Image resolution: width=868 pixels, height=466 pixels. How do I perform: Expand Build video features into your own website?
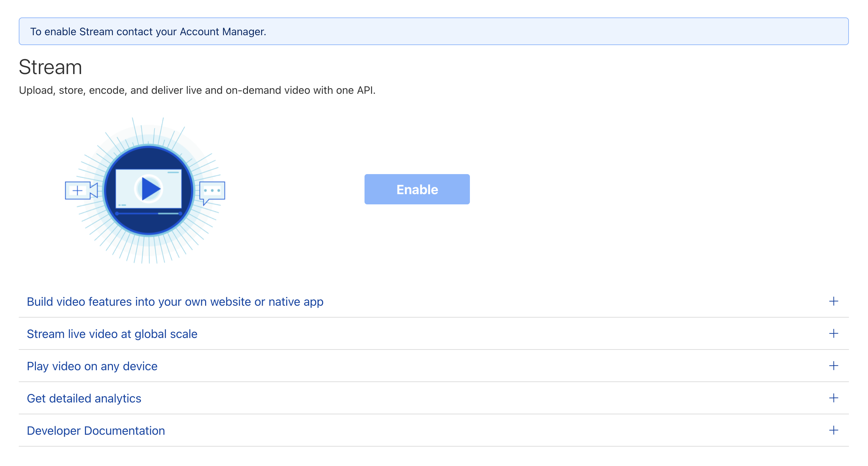(x=175, y=302)
